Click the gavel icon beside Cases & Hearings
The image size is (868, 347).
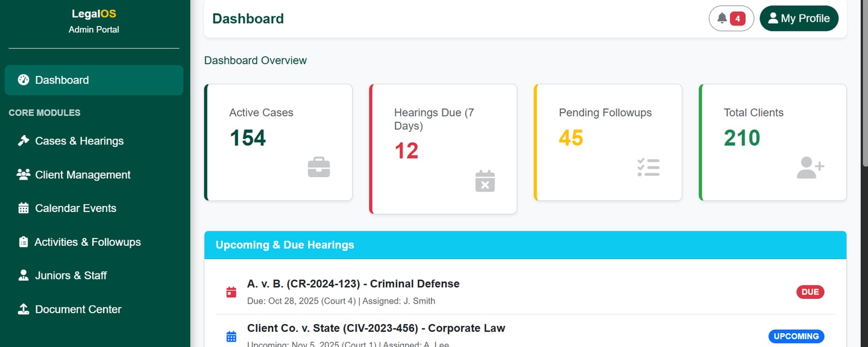tap(24, 141)
